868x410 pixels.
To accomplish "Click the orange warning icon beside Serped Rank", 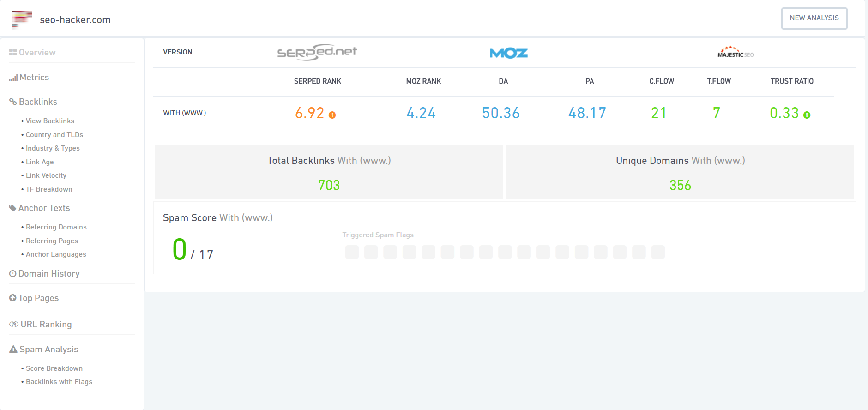I will [x=332, y=115].
